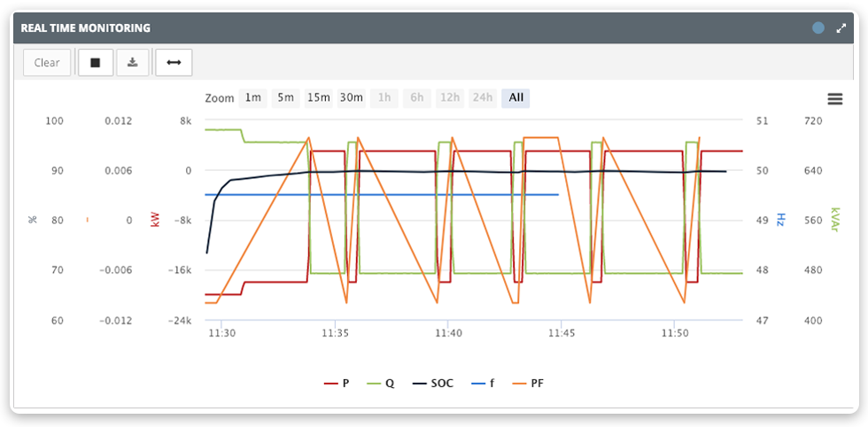Click the 47 value on Hz axis
Image resolution: width=868 pixels, height=427 pixels.
(x=763, y=321)
